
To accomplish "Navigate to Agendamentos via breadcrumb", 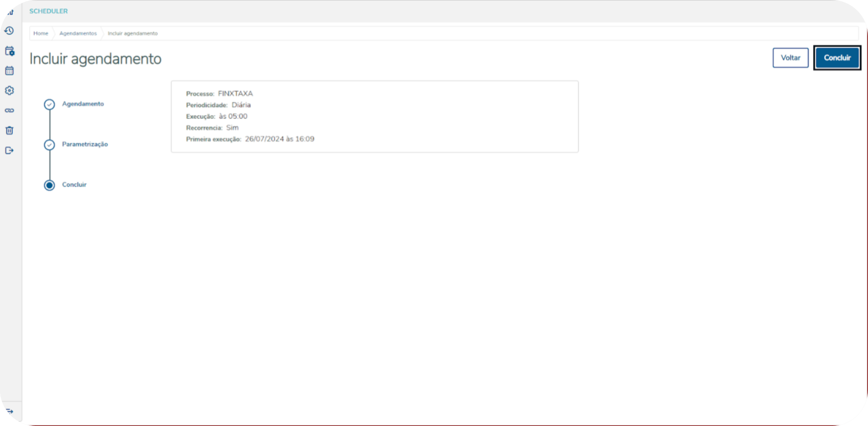I will (78, 33).
